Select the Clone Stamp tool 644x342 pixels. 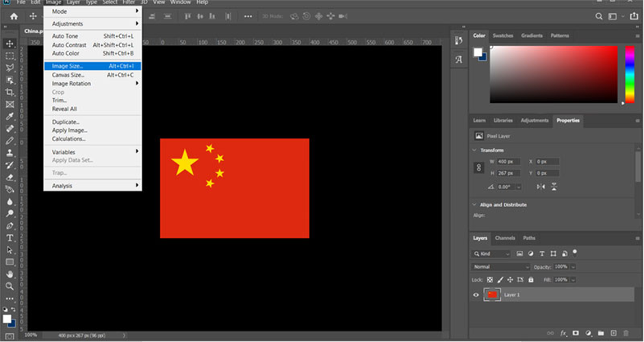pos(10,153)
